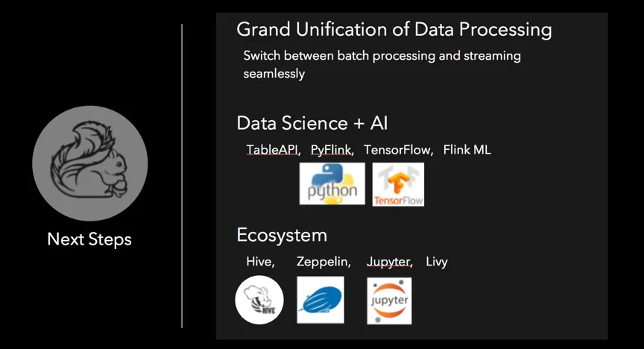Click the Zeppelin text label

coord(323,262)
